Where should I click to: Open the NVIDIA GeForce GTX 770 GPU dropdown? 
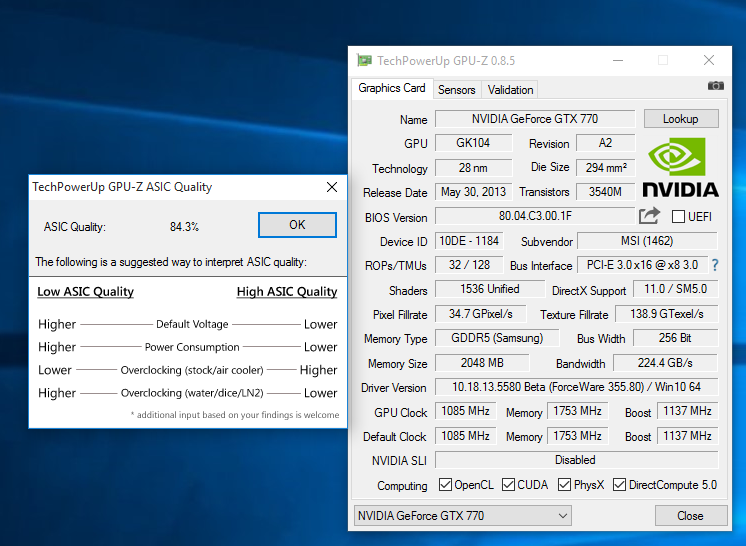[x=463, y=516]
